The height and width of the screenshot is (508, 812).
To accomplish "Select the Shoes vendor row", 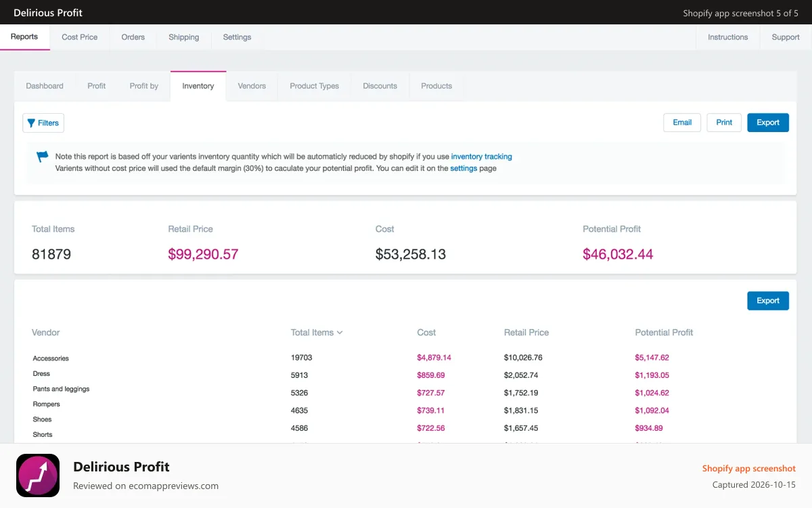I will (x=42, y=419).
